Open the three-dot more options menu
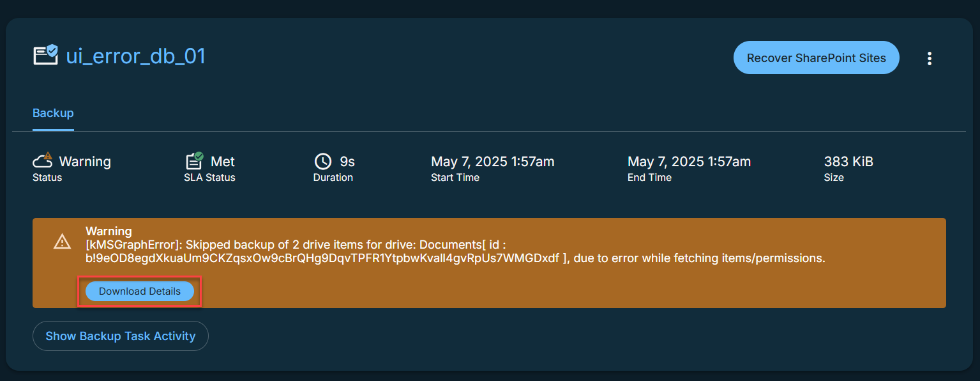The image size is (980, 381). (929, 58)
